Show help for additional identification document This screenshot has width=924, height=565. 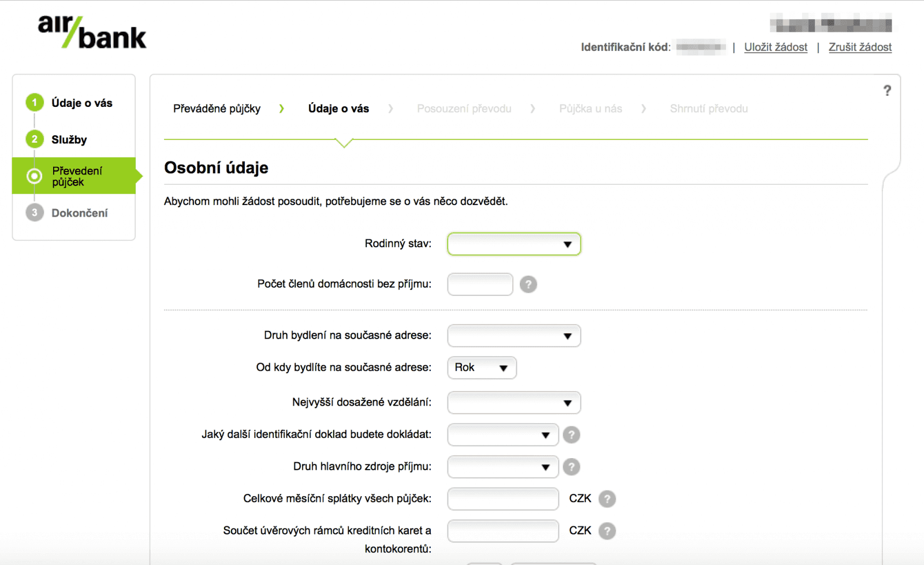point(571,434)
